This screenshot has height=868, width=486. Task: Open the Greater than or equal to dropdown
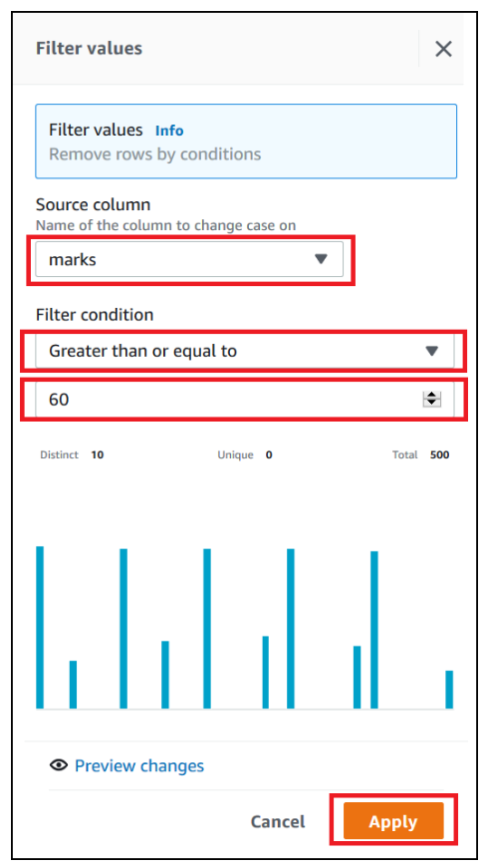[244, 351]
